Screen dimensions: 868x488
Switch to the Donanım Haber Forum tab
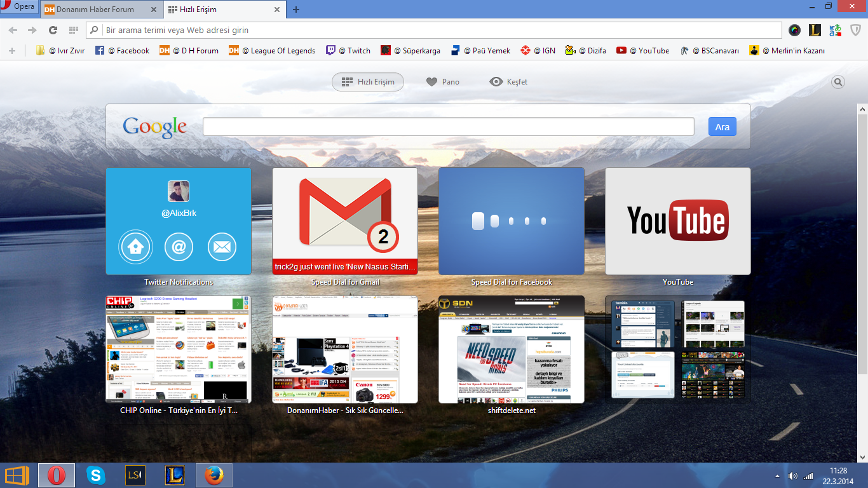95,10
